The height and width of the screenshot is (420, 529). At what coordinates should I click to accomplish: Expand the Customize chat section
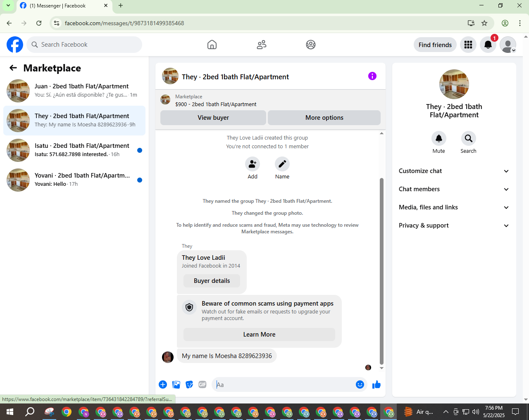(454, 171)
